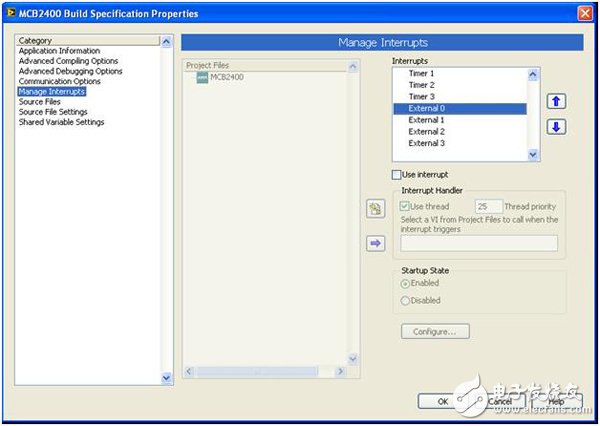
Task: Choose Timer 2 from Interrupts list
Action: 420,85
